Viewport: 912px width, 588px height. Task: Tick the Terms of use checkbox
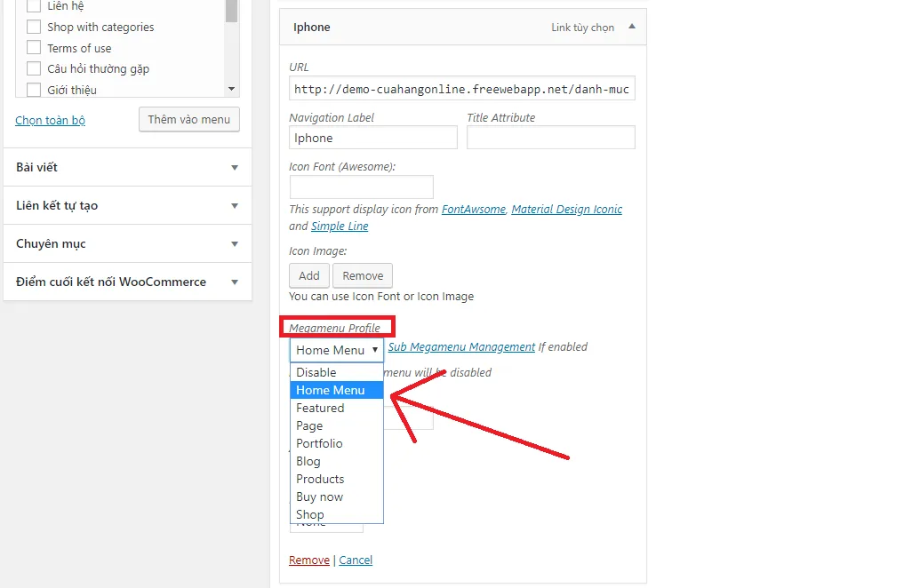34,48
